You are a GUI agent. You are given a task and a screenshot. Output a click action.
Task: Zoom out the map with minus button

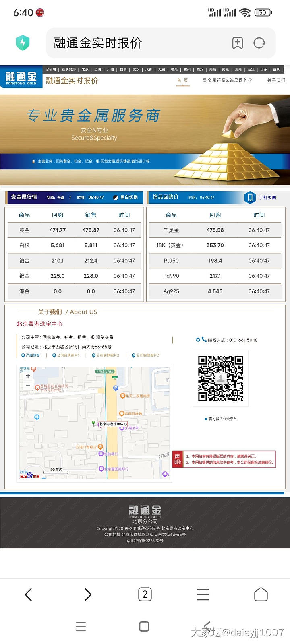(28, 386)
